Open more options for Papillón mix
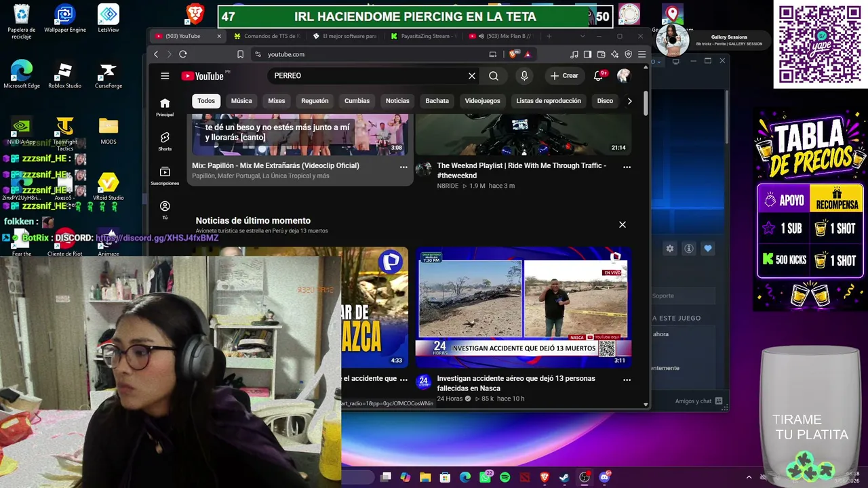Image resolution: width=868 pixels, height=488 pixels. click(403, 167)
